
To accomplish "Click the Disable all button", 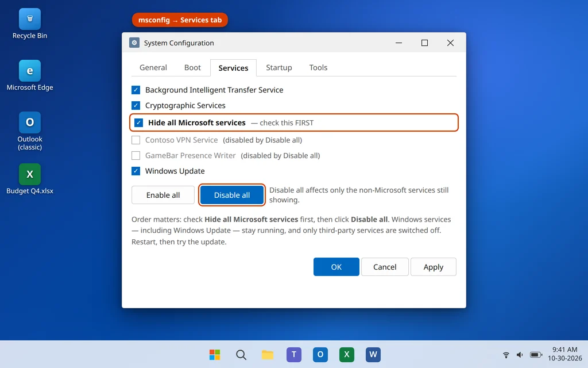I will [232, 195].
